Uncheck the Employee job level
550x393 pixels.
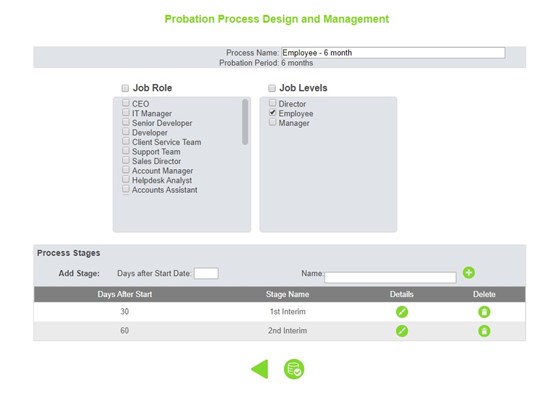273,113
